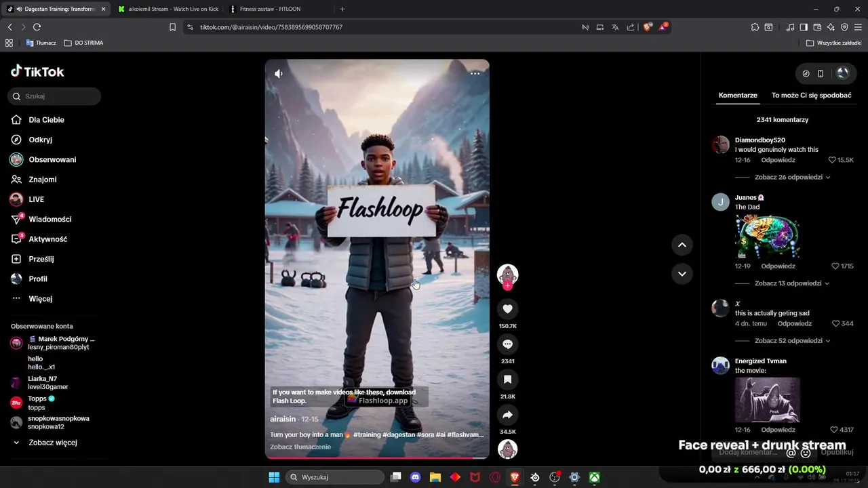Open the Brave wallet icon
This screenshot has width=868, height=488.
tap(817, 27)
